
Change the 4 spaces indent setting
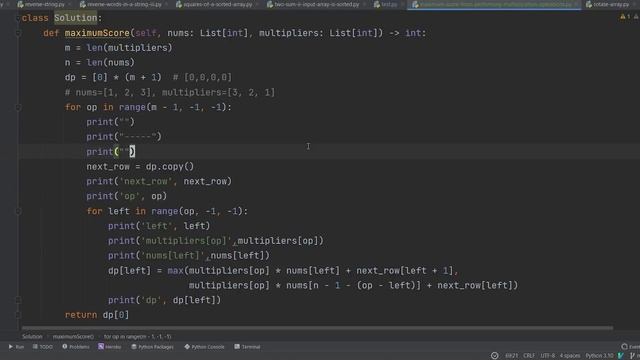pos(570,356)
